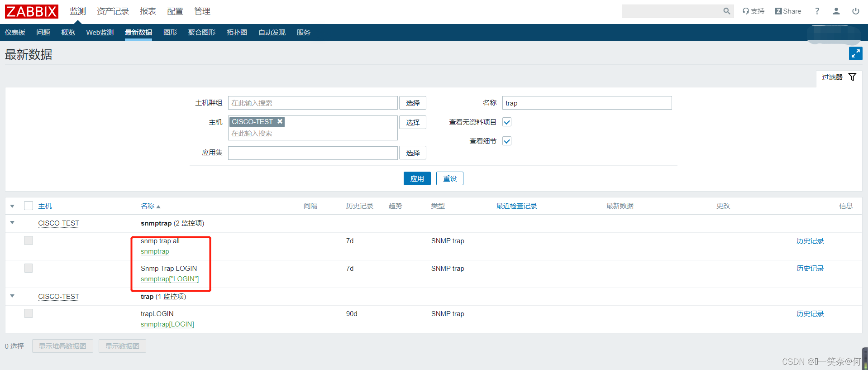868x370 pixels.
Task: Click the filter funnel icon
Action: (x=852, y=77)
